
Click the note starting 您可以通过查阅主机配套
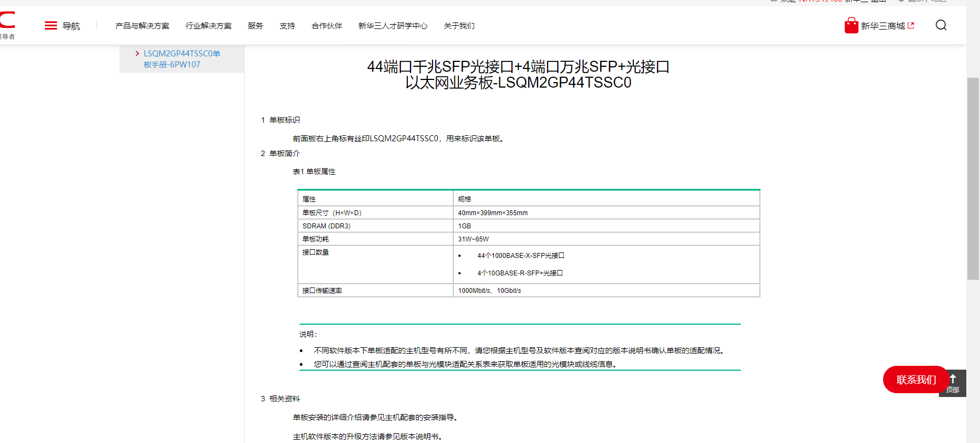tap(466, 364)
